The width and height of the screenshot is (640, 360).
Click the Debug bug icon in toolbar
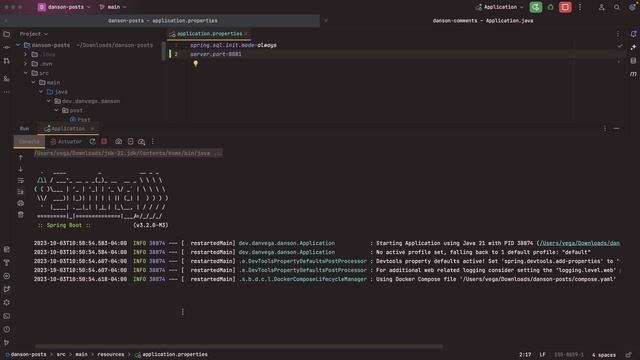550,7
